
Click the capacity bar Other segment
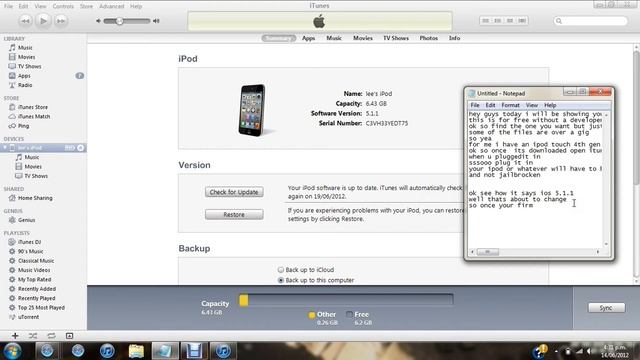(x=244, y=300)
